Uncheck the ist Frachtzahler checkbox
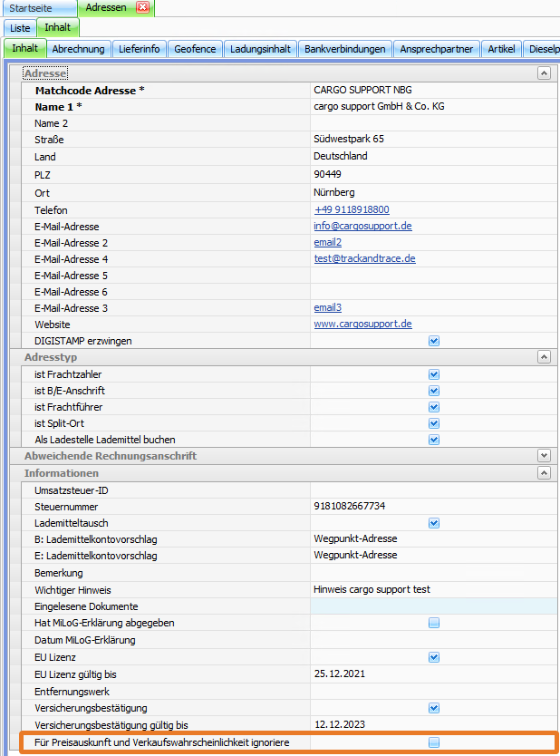Image resolution: width=560 pixels, height=756 pixels. pos(434,374)
